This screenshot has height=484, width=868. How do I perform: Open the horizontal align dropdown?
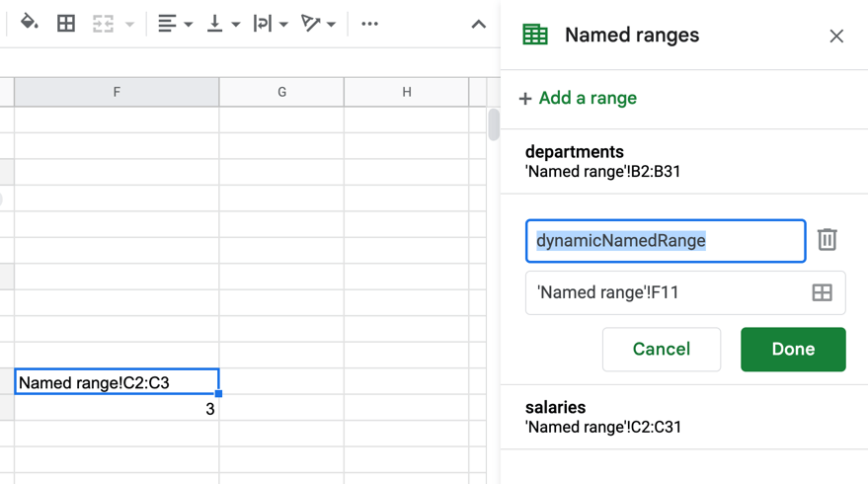175,24
